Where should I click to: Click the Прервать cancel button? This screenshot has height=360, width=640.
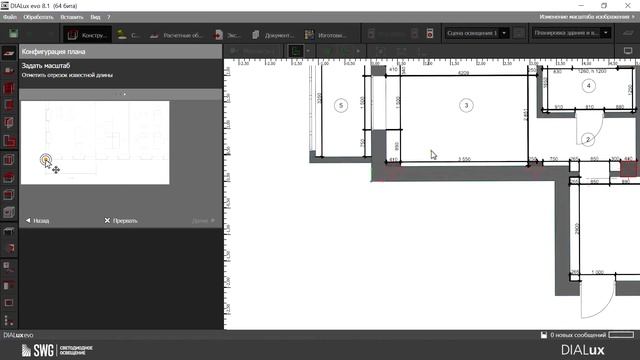point(121,220)
